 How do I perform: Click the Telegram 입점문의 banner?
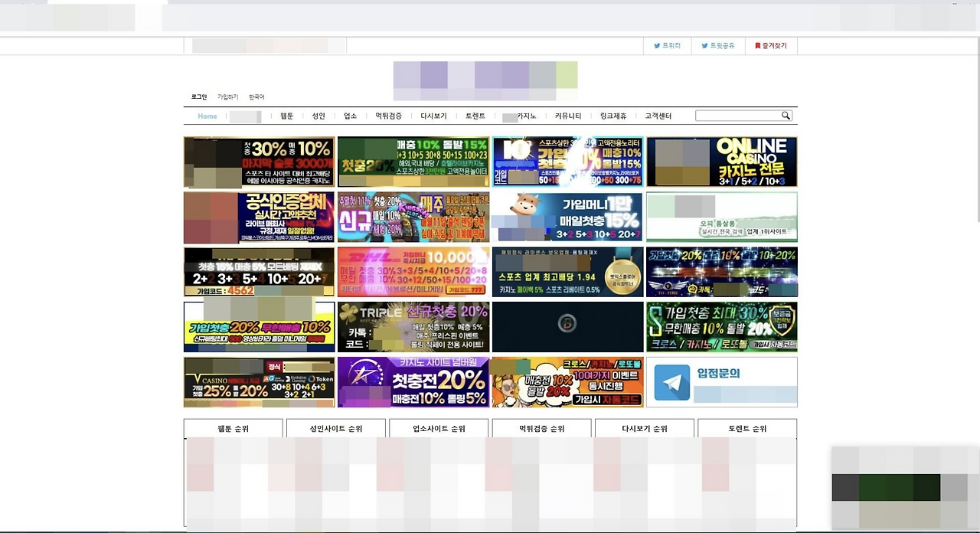722,382
